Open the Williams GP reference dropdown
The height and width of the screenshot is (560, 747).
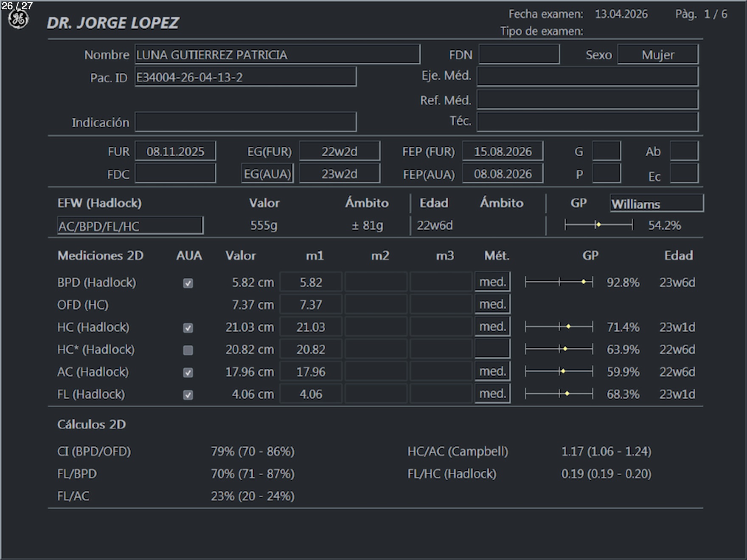click(656, 204)
